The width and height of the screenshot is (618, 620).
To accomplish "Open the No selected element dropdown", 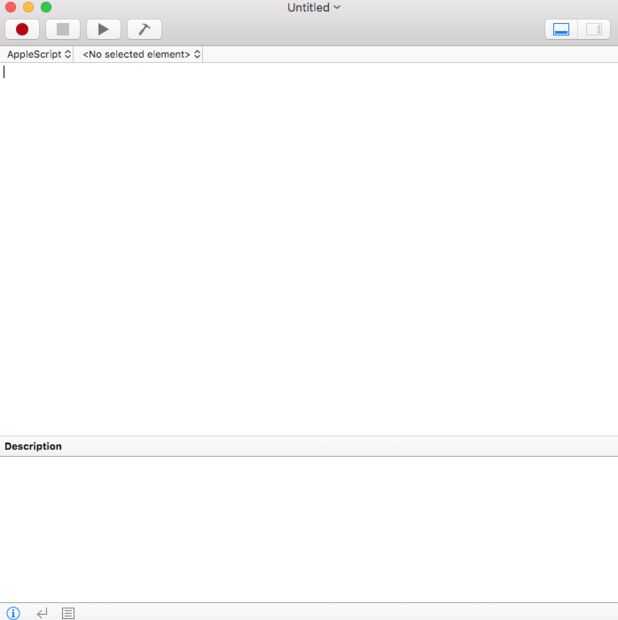I will pos(141,54).
